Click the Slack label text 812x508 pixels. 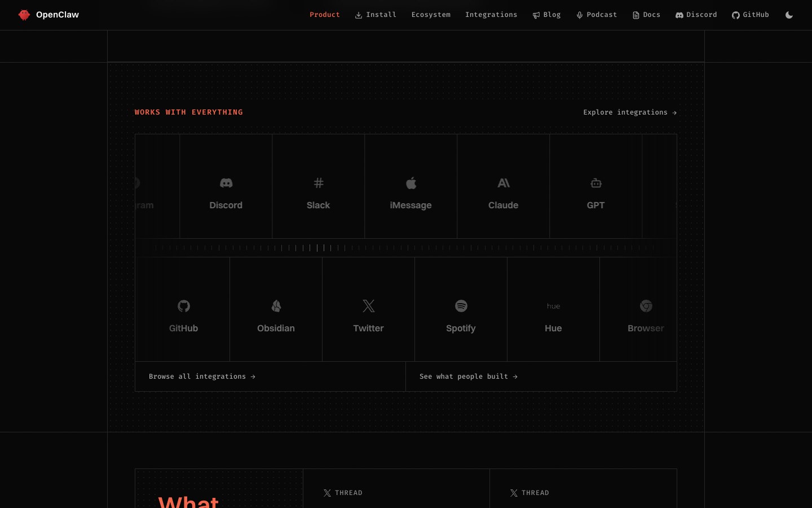319,205
